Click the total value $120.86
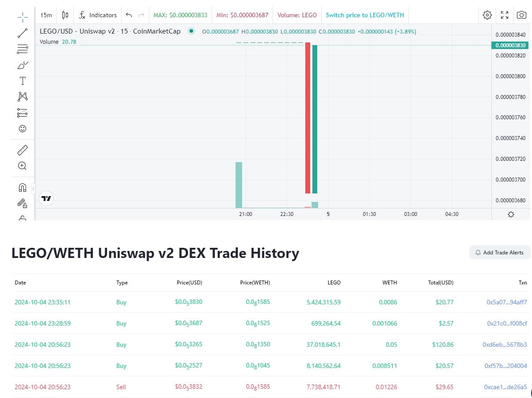Screen dimensions: 532x398 click(x=442, y=345)
